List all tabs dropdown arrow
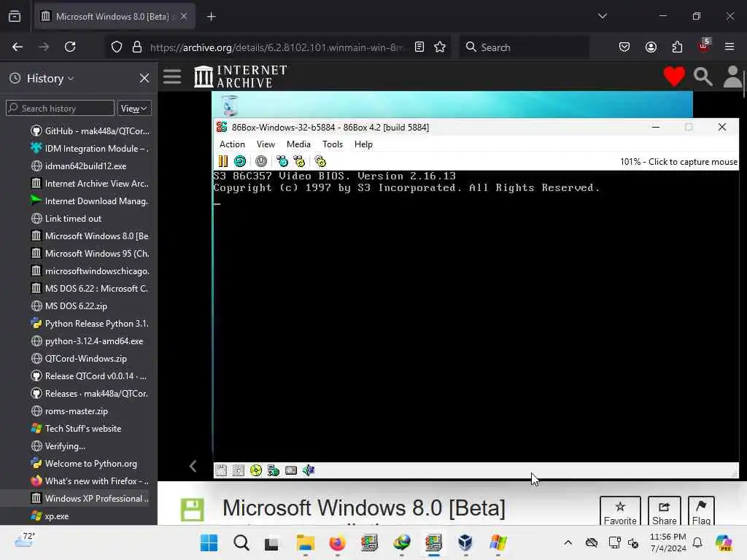747x560 pixels. click(602, 16)
